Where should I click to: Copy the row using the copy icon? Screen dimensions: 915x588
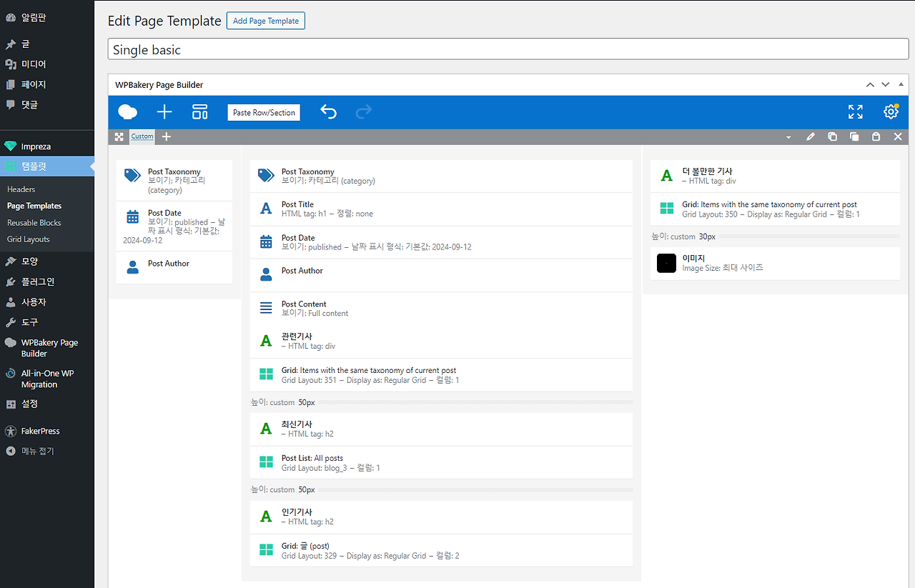[x=854, y=136]
